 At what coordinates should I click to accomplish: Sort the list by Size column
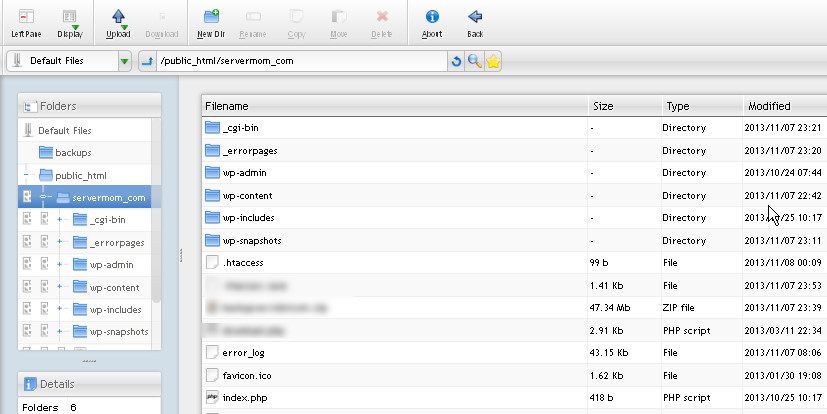pos(603,106)
